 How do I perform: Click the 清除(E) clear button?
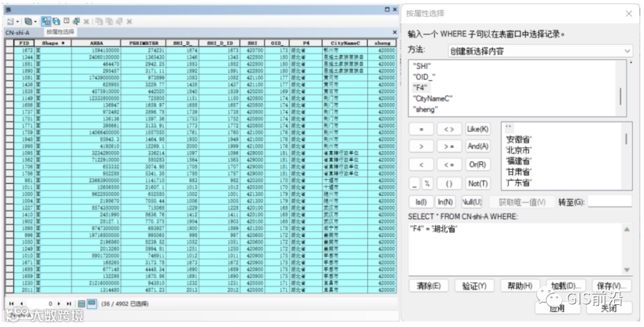pos(428,286)
